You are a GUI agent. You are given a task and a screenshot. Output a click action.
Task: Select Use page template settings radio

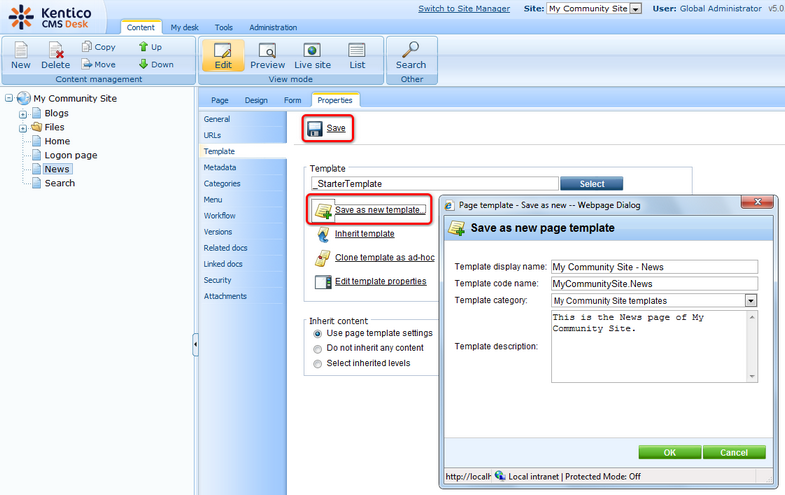pyautogui.click(x=317, y=333)
